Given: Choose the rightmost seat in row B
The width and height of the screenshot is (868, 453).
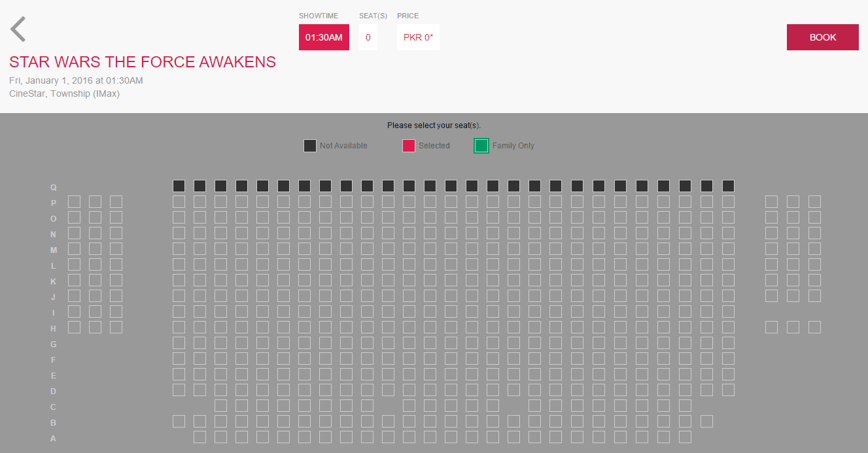Looking at the screenshot, I should coord(706,421).
